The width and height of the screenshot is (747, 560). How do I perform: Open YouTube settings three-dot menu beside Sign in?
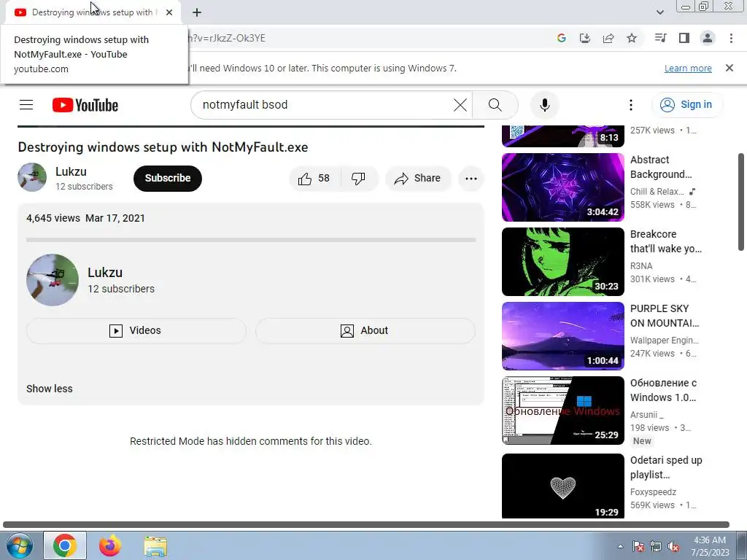[631, 105]
